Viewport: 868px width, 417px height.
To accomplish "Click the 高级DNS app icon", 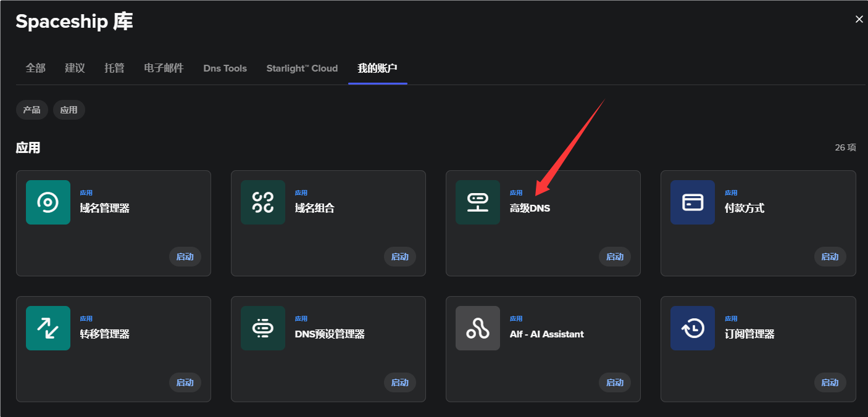I will pos(478,202).
